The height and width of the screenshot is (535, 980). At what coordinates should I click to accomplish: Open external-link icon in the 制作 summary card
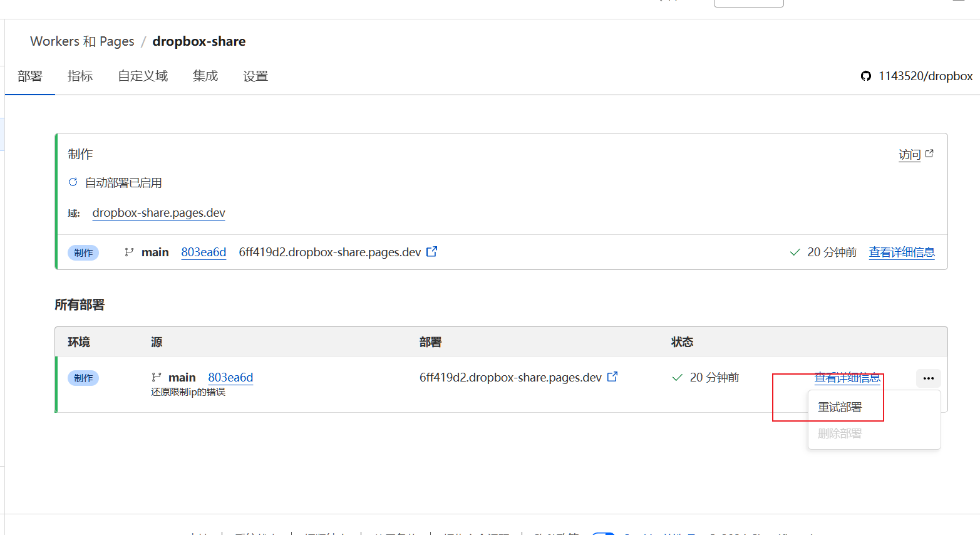[431, 252]
